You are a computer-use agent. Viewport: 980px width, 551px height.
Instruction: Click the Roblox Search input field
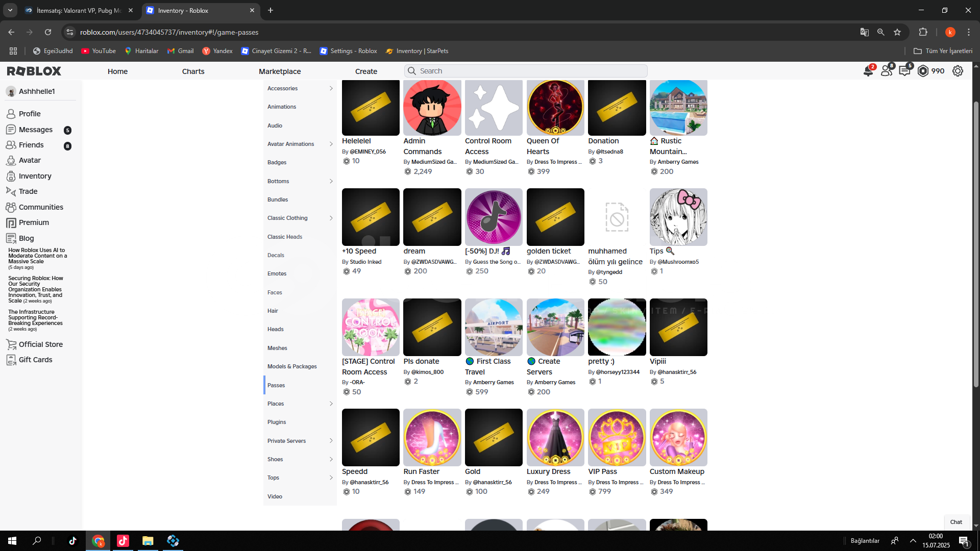pos(526,71)
